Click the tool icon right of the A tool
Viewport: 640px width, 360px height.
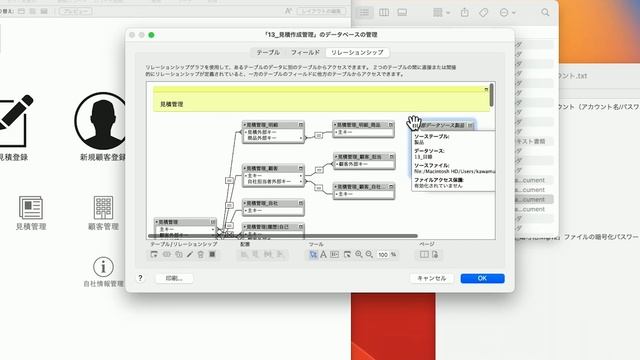335,254
